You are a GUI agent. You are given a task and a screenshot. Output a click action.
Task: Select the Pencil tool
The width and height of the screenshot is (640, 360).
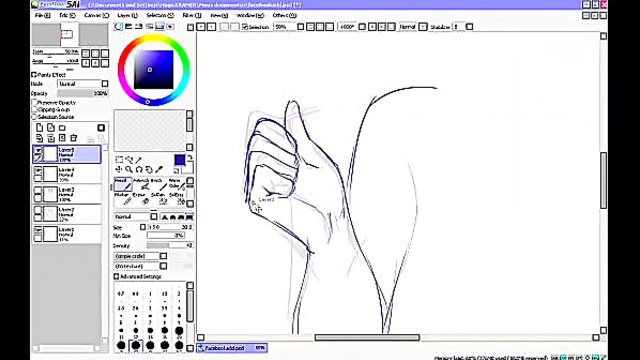[x=122, y=184]
